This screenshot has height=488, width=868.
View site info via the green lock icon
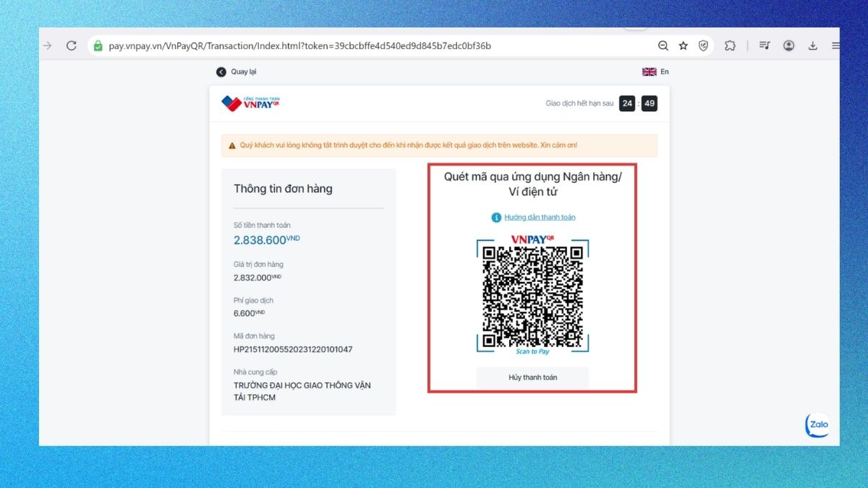(98, 46)
